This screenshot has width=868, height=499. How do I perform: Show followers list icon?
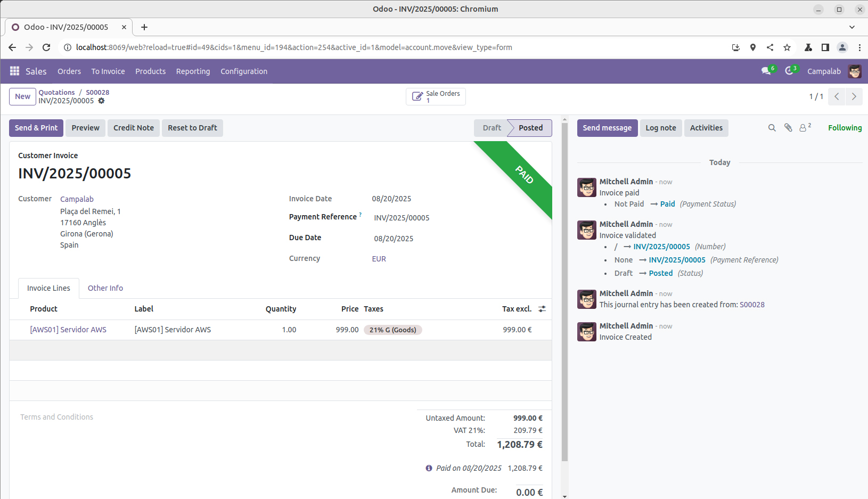pos(804,128)
